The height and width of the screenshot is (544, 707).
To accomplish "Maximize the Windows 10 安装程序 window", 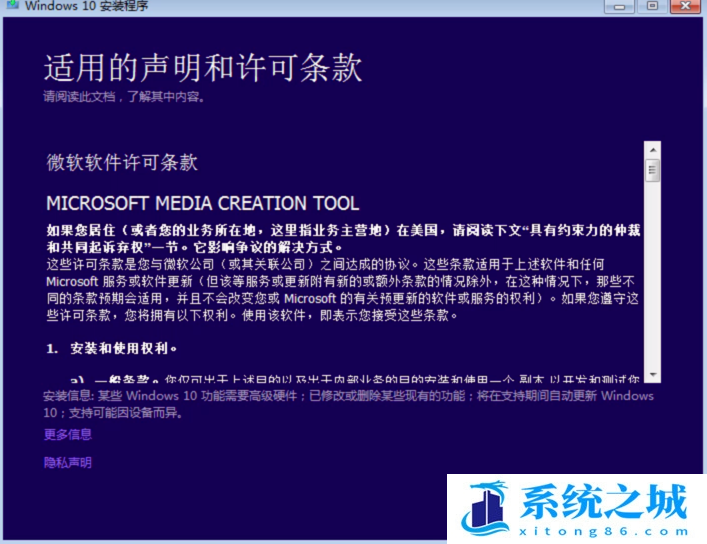I will pyautogui.click(x=652, y=6).
